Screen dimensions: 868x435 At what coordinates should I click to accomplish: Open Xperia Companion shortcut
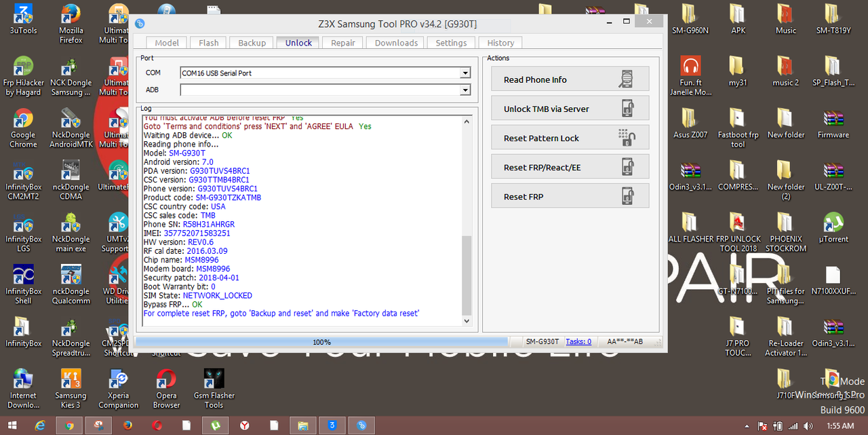click(x=119, y=390)
